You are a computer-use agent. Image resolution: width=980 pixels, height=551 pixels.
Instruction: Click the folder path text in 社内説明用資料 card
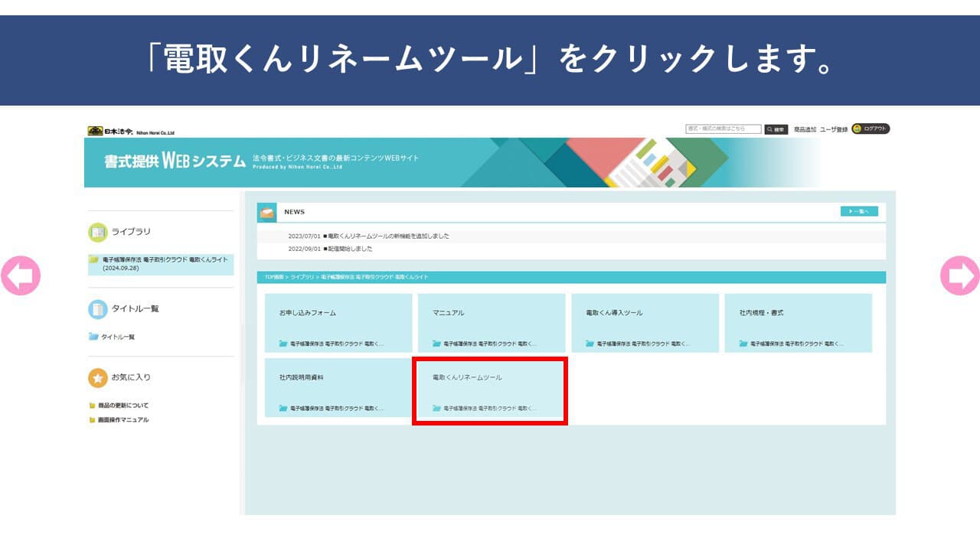(x=337, y=409)
